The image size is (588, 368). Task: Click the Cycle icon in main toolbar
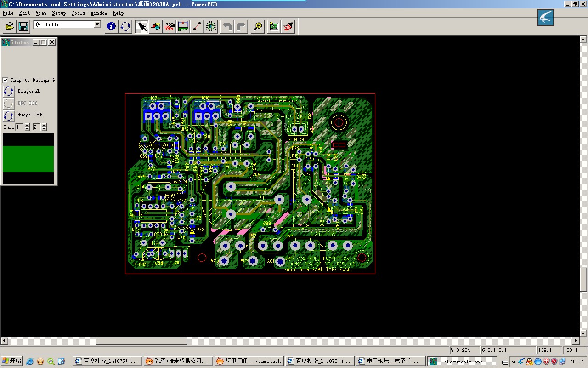coord(125,26)
